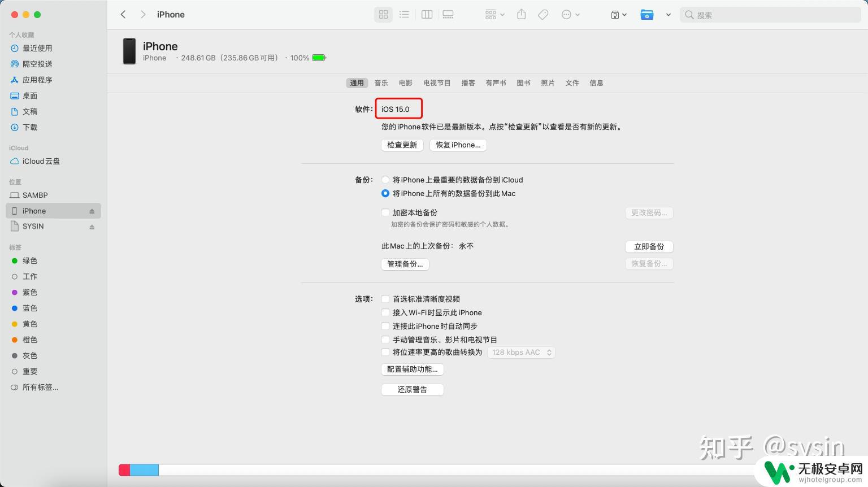Switch to the 图书 tab

point(523,83)
